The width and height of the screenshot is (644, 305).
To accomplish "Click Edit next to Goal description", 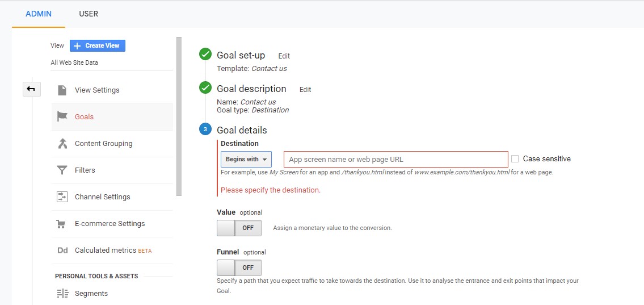I will (305, 90).
